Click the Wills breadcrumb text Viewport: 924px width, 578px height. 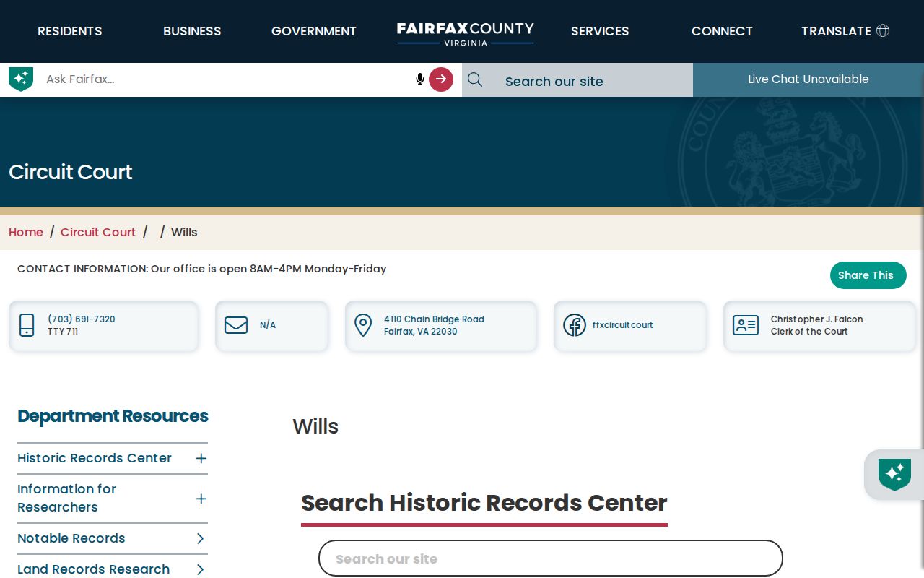184,232
